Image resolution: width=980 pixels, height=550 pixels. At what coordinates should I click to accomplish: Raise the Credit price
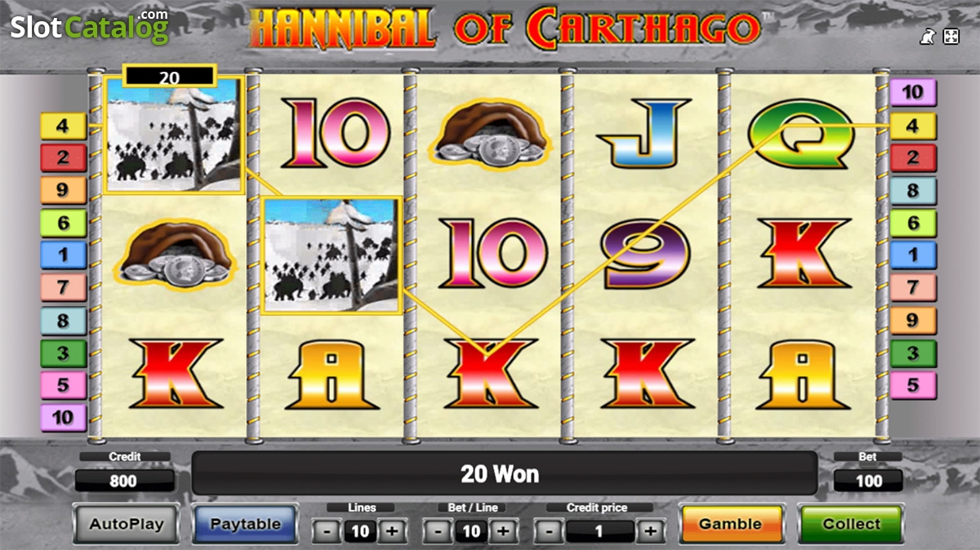click(x=650, y=532)
